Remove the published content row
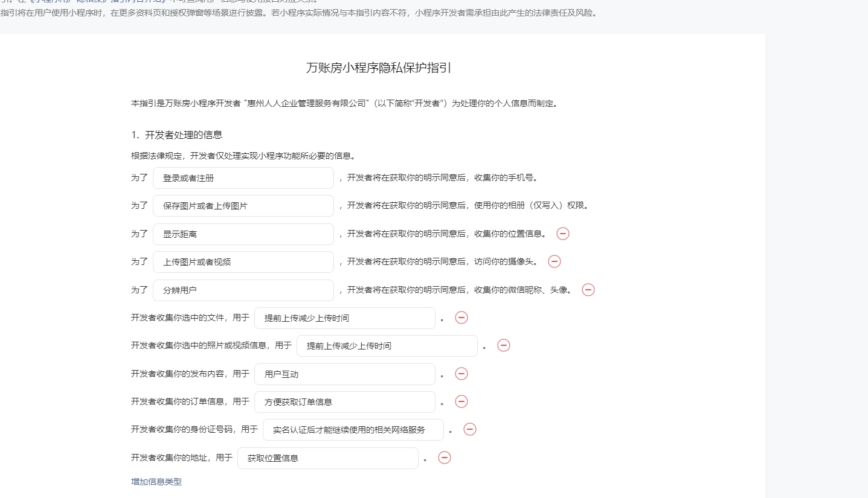The width and height of the screenshot is (868, 498). [461, 374]
